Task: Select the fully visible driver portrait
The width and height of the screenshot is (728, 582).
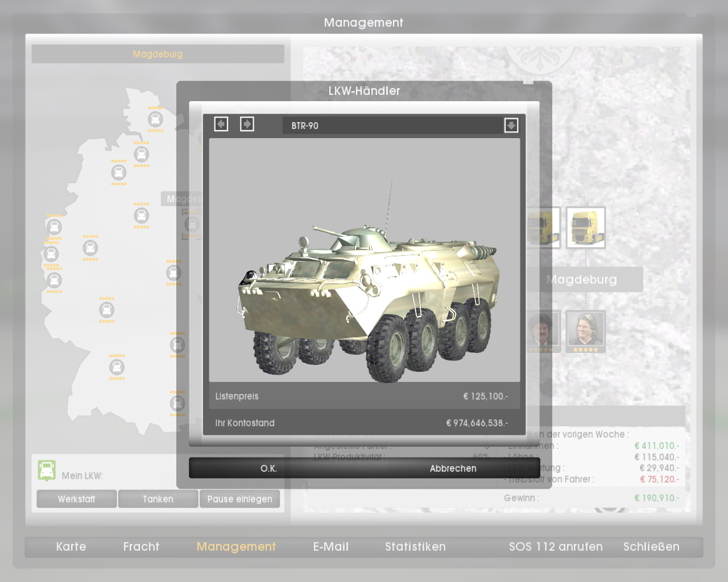Action: 585,330
